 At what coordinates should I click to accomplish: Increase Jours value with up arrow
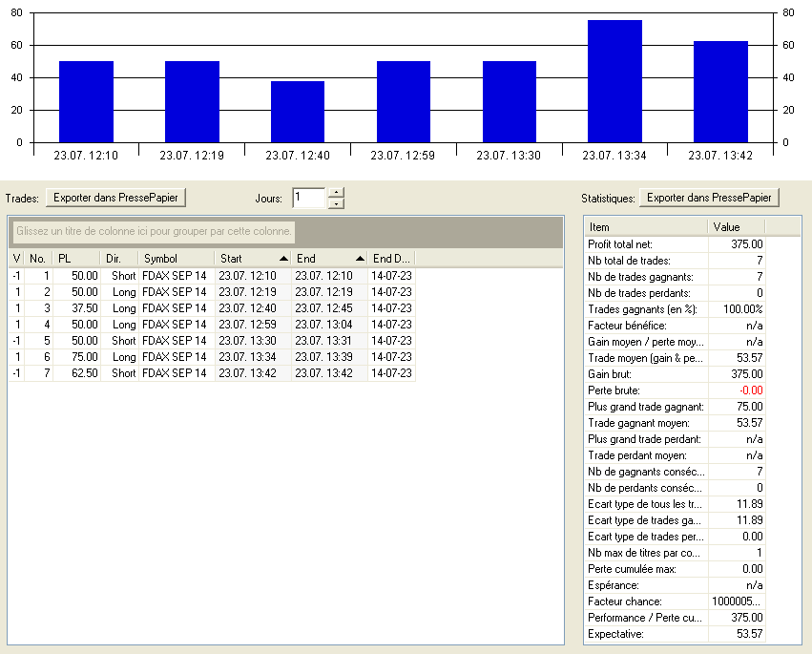335,193
